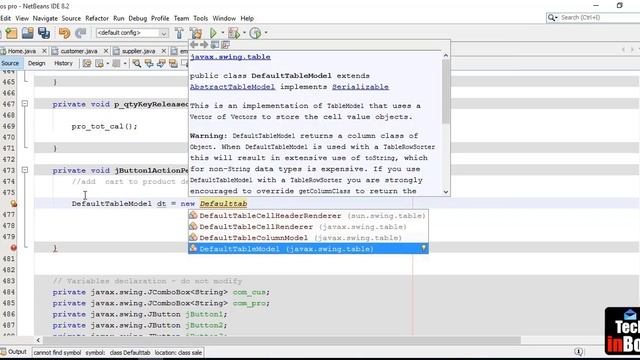Open the Edit menu

click(5, 18)
